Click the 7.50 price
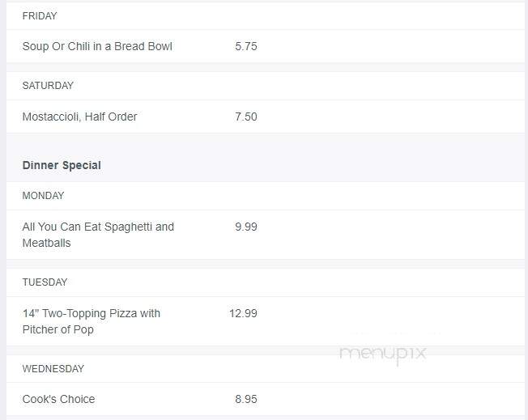The image size is (528, 420). click(x=246, y=117)
